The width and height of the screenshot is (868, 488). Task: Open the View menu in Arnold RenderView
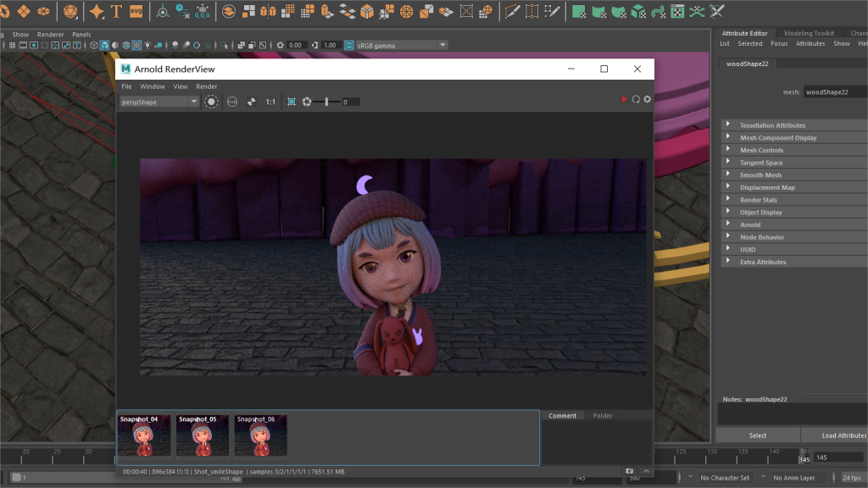[x=181, y=86]
